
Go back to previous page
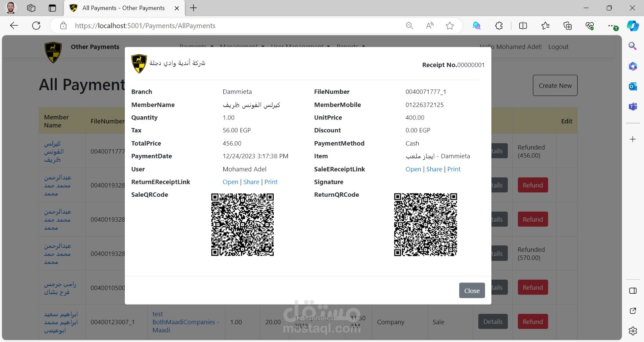14,26
